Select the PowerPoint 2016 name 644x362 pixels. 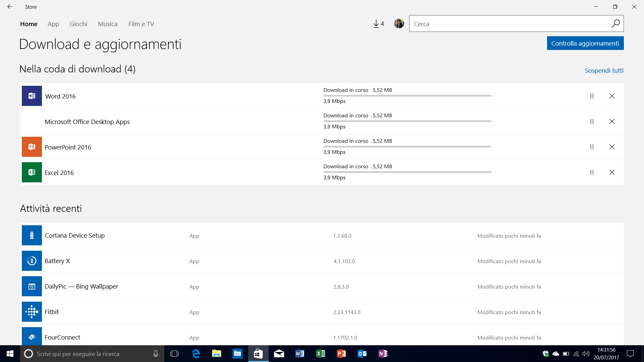(68, 147)
